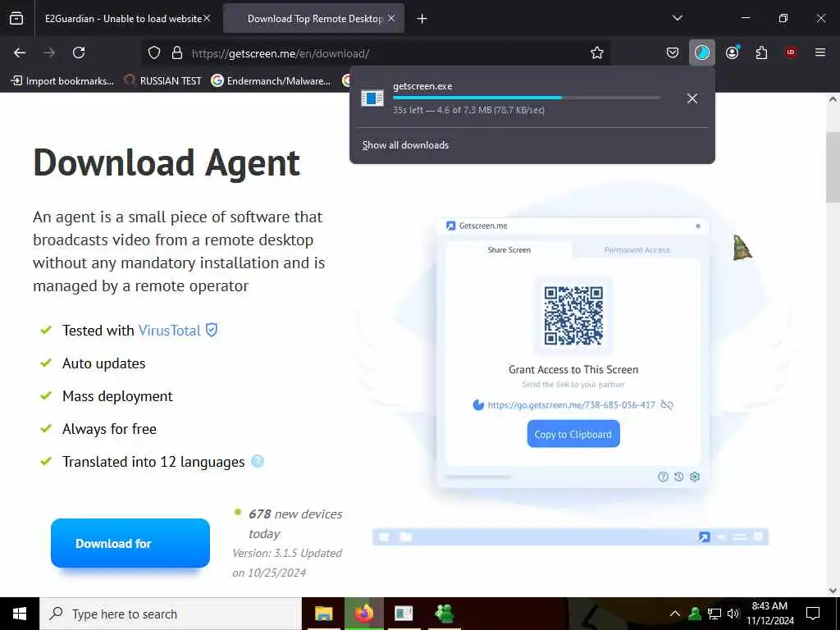Click the Windows taskbar search box
840x630 pixels.
point(171,614)
